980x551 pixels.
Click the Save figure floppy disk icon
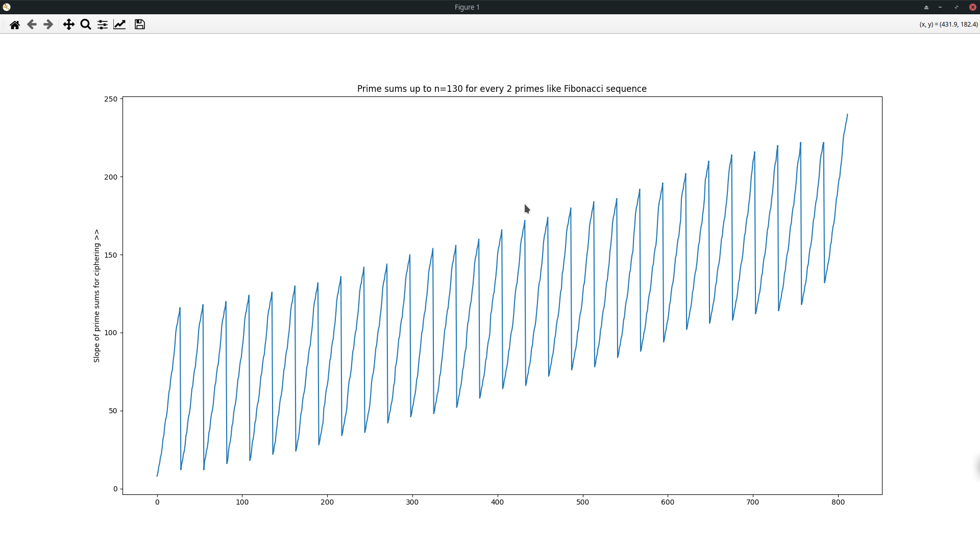(139, 24)
